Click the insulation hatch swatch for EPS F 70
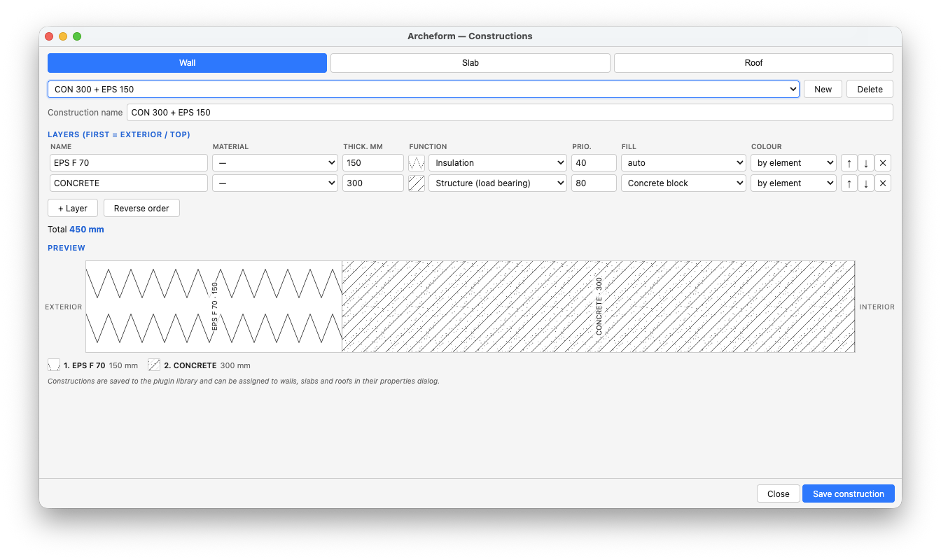Viewport: 941px width, 560px height. coord(417,163)
